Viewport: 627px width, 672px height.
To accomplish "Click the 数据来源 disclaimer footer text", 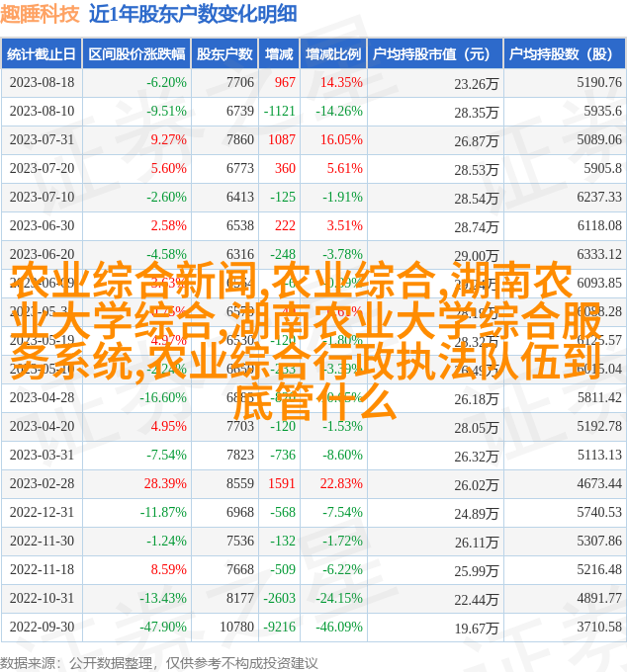I will tap(158, 663).
